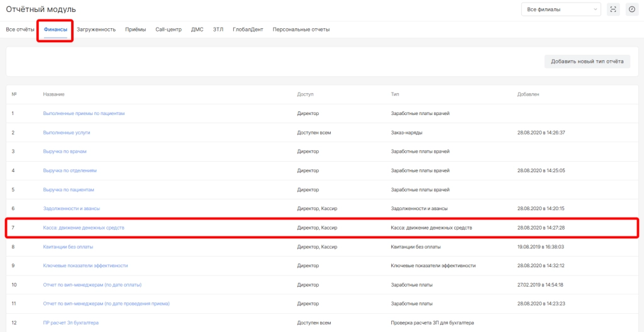This screenshot has height=332, width=644.
Task: Click the clock history icon
Action: [631, 9]
